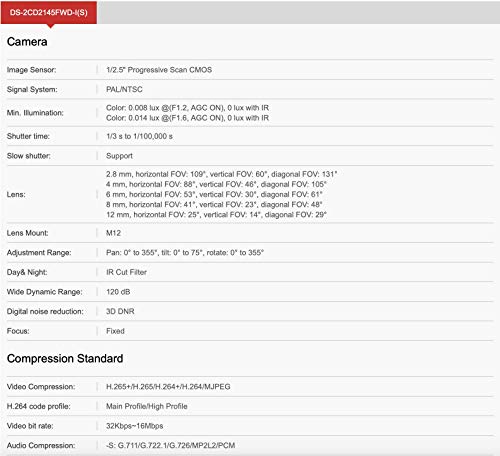
Task: Click the 1/2.5" Progressive Scan CMOS value
Action: point(159,70)
